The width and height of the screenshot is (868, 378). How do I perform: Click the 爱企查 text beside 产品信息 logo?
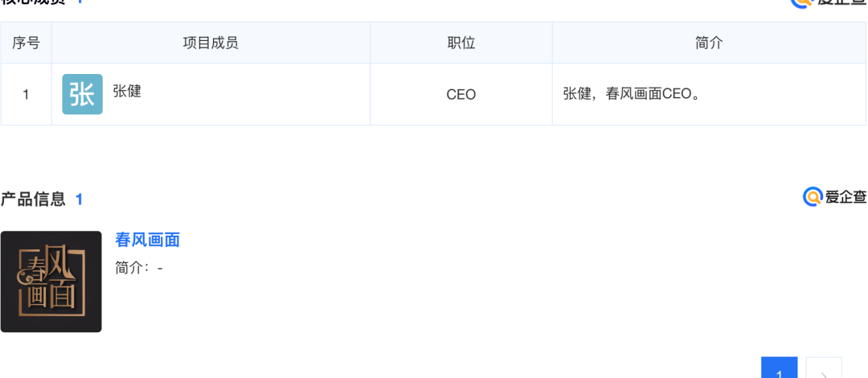point(845,197)
